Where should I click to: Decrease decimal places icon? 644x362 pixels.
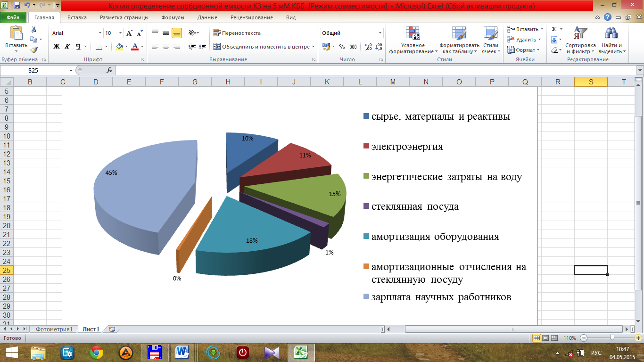click(x=380, y=47)
